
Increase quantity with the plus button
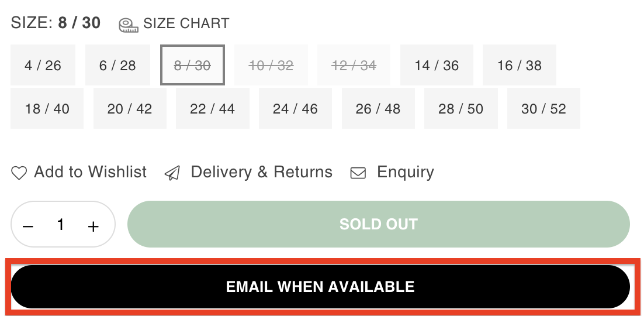(94, 226)
